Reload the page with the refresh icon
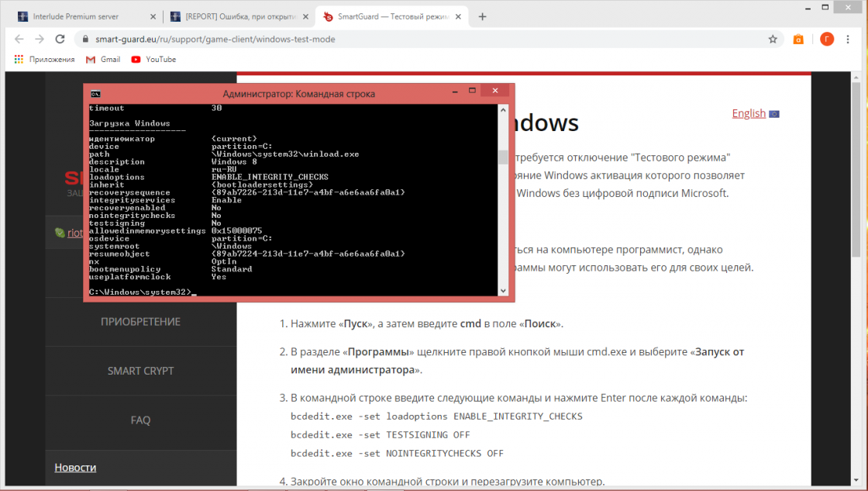This screenshot has width=868, height=491. pos(60,39)
